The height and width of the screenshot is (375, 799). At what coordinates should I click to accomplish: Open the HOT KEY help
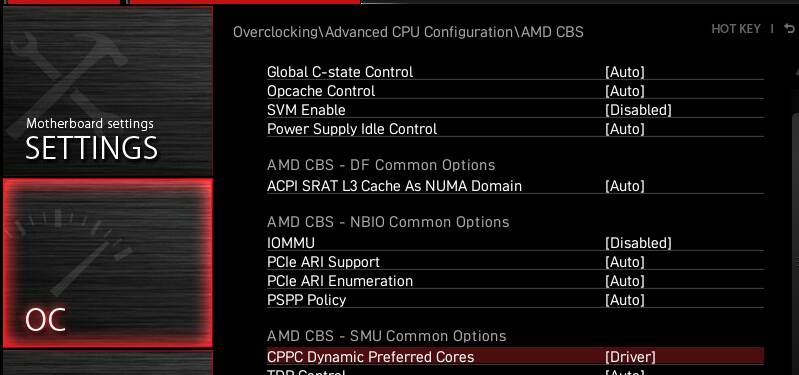point(735,29)
